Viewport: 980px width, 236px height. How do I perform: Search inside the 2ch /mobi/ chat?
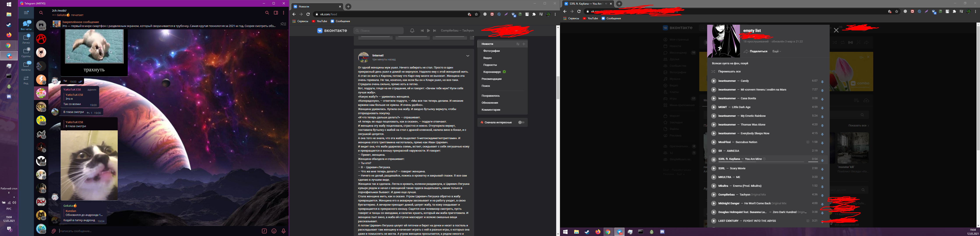tap(267, 12)
